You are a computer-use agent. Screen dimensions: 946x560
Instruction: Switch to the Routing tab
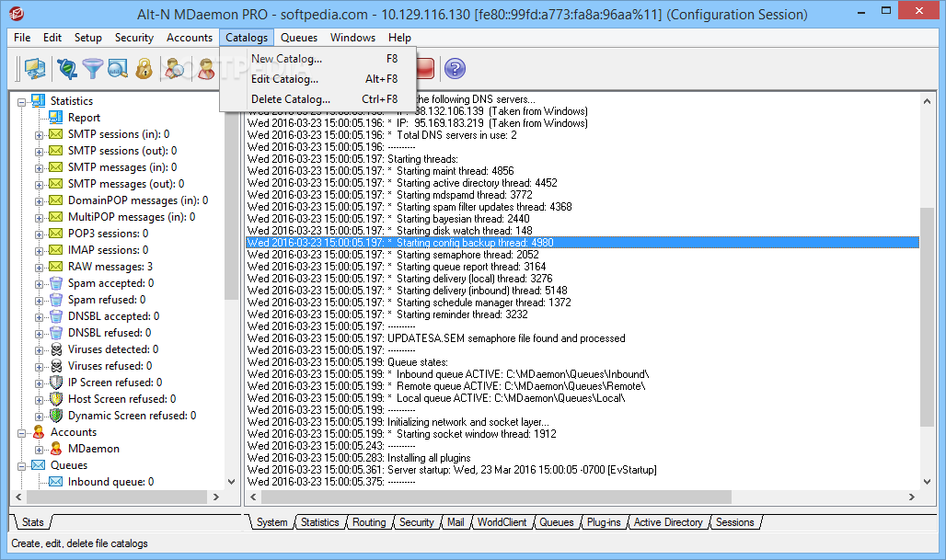369,522
